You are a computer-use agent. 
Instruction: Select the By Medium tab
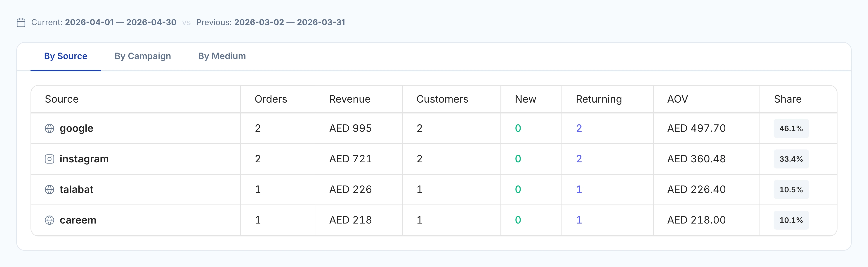point(222,56)
